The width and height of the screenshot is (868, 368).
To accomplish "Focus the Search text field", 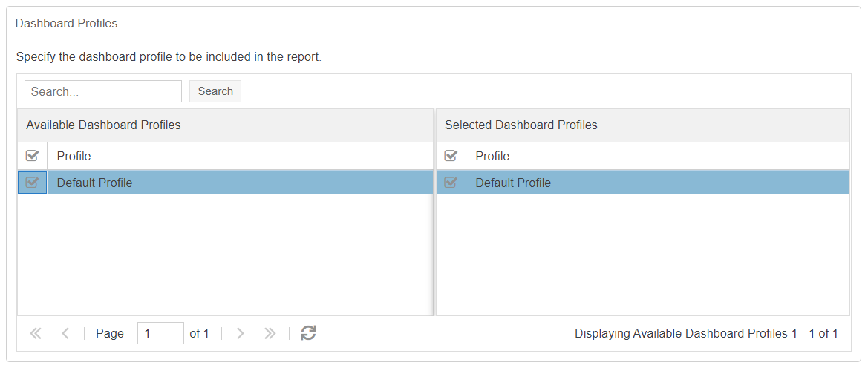I will coord(103,91).
